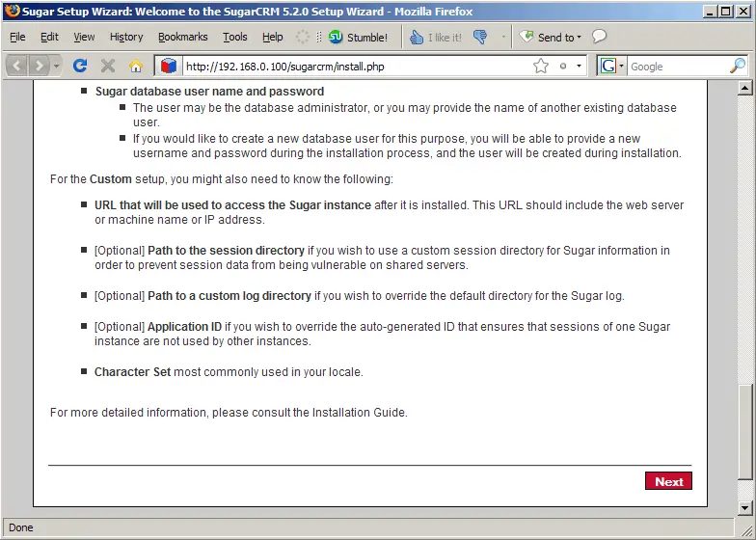
Task: Click the scrollbar down arrow
Action: (744, 507)
